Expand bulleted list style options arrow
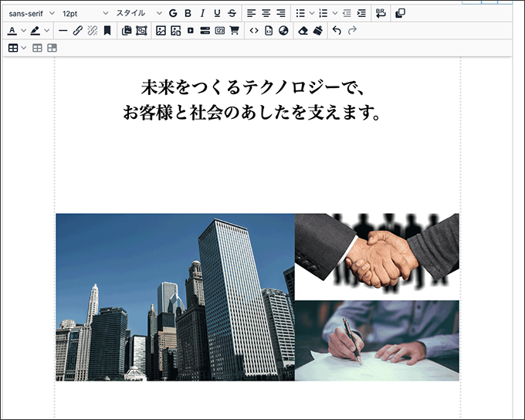The width and height of the screenshot is (525, 420). click(311, 13)
